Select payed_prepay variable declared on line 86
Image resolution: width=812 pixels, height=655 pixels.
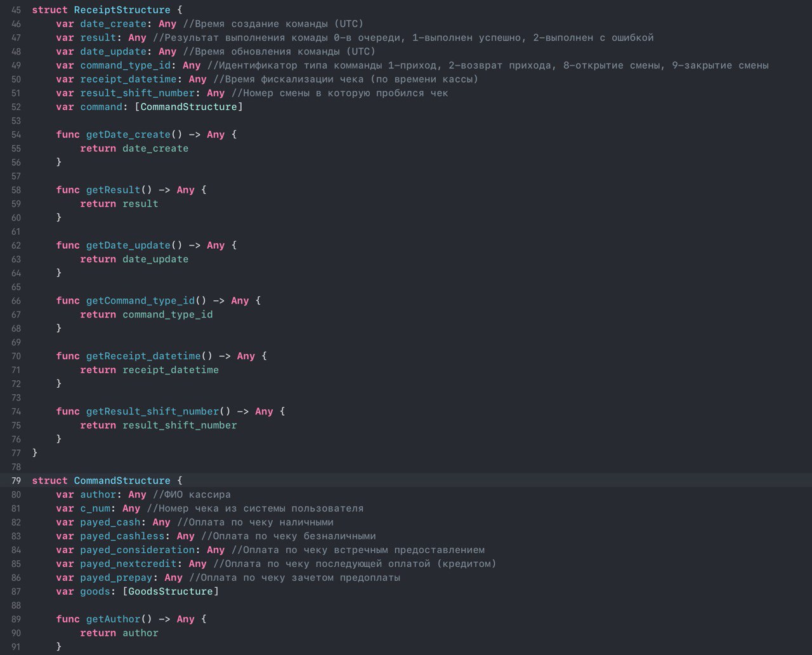116,578
